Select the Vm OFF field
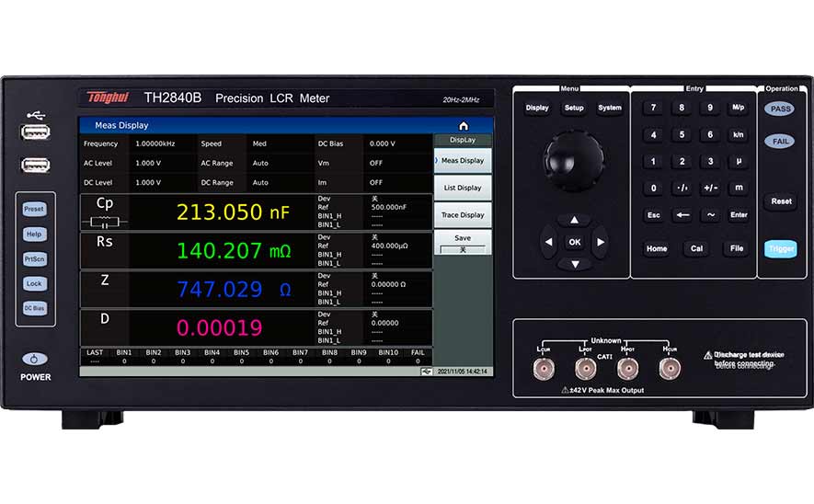The height and width of the screenshot is (504, 814). click(x=376, y=163)
